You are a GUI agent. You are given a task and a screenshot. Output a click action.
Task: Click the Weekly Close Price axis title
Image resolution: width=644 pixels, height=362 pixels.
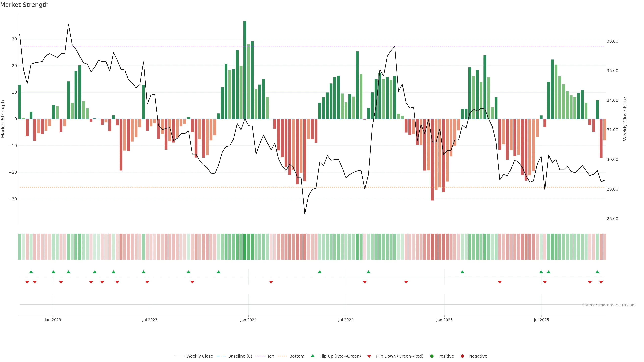625,119
